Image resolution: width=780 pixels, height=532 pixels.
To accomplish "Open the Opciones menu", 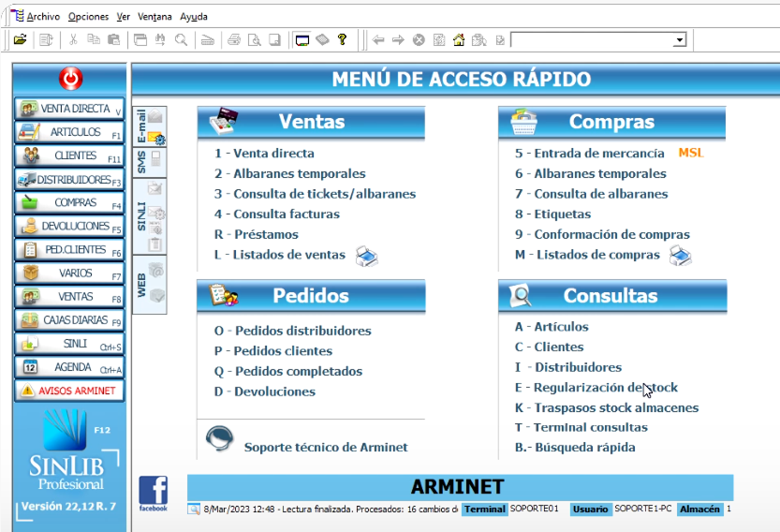I will [x=88, y=17].
